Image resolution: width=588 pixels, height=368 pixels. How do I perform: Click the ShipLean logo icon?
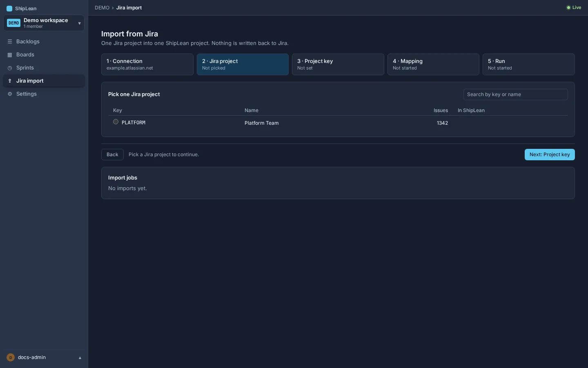pyautogui.click(x=9, y=9)
